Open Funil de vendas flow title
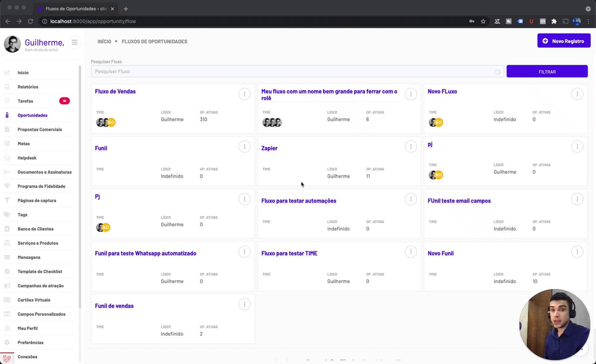 click(114, 306)
